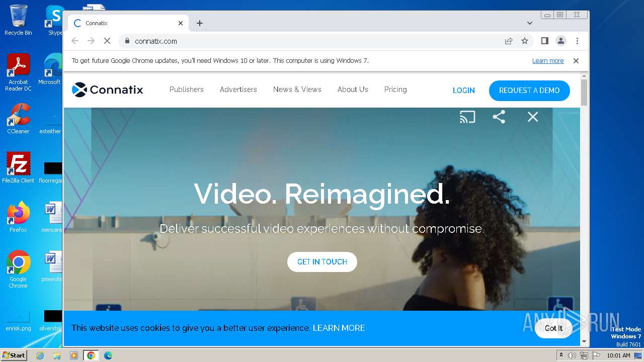This screenshot has width=644, height=362.
Task: Select the enrisk.png desktop file
Action: click(x=18, y=321)
